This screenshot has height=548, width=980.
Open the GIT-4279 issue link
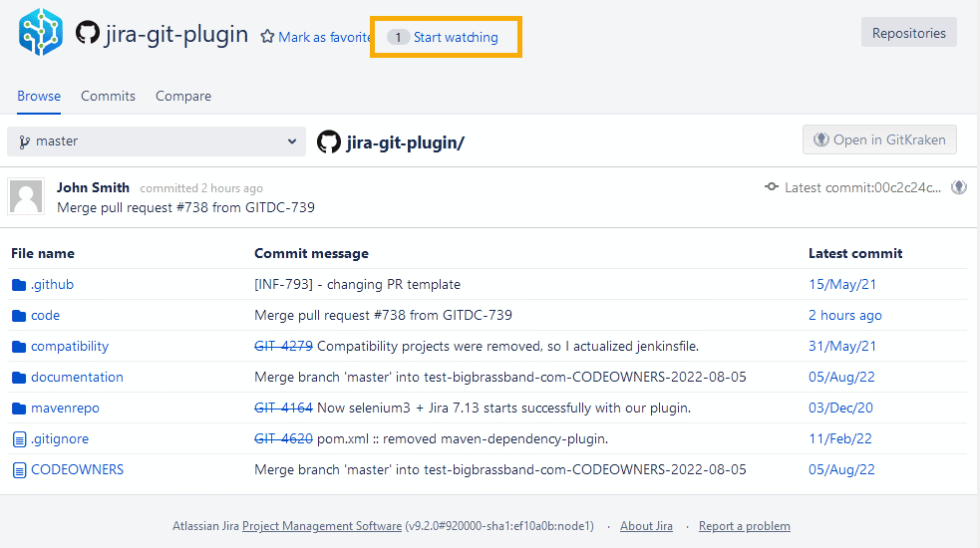(x=283, y=346)
